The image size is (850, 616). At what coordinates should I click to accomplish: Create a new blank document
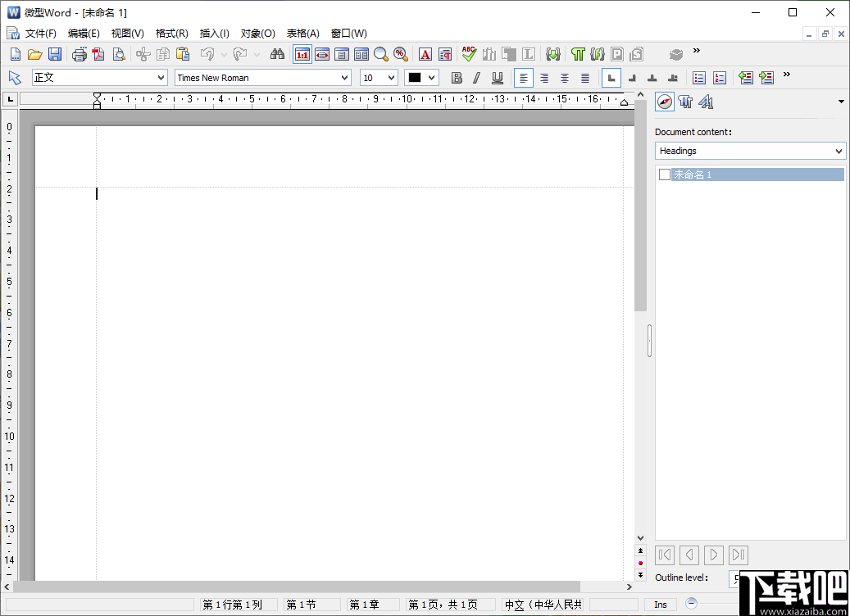[x=15, y=53]
